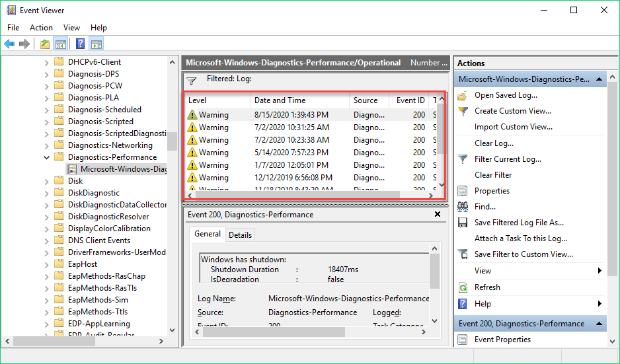Click the Actions pane vertical scrollbar
Viewport: 620px width, 364px height.
point(613,207)
